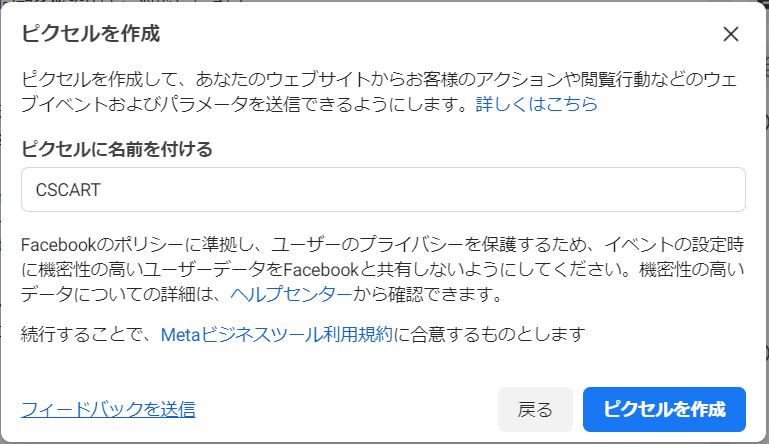Viewport: 769px width, 444px height.
Task: Close the ピクセルを作成 dialog with X
Action: [730, 34]
